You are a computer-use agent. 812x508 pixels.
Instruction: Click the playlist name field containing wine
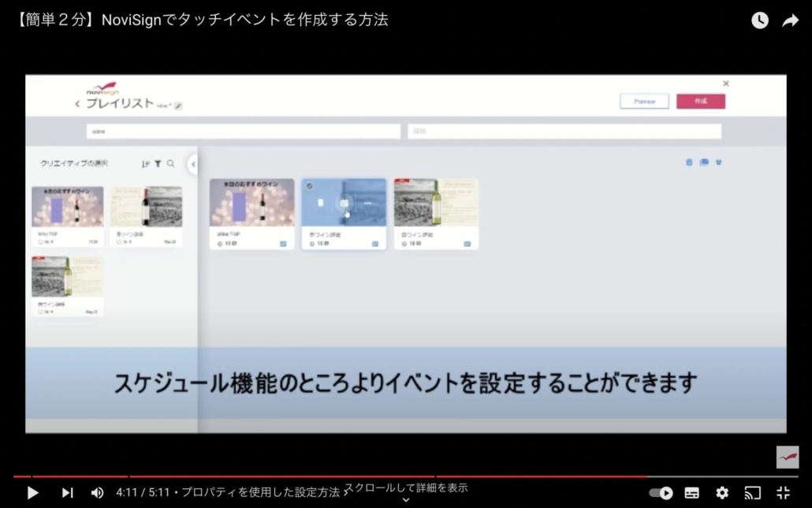point(244,131)
